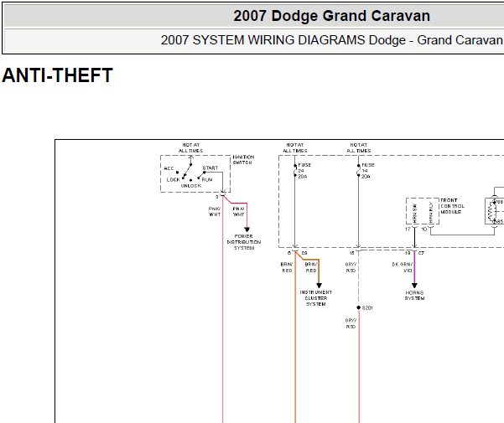504x423 pixels.
Task: Click the POWER DISTRIBUTION SYSTEM label
Action: (x=244, y=242)
